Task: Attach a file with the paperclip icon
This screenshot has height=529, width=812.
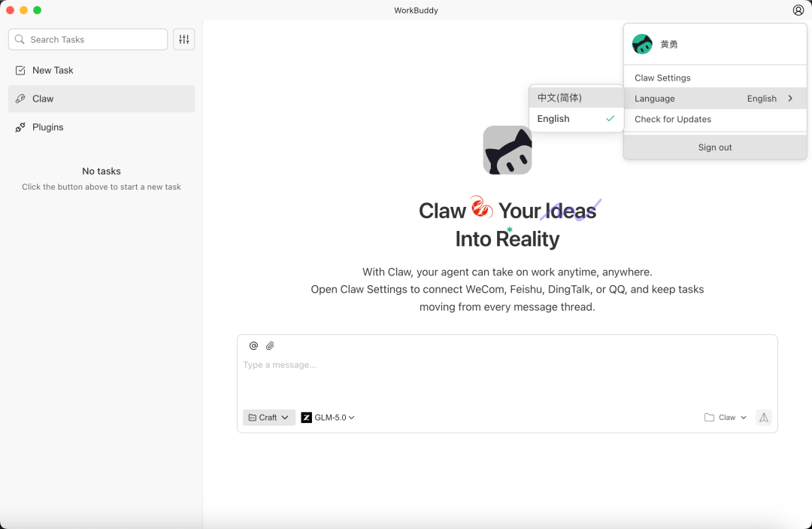Action: coord(270,345)
